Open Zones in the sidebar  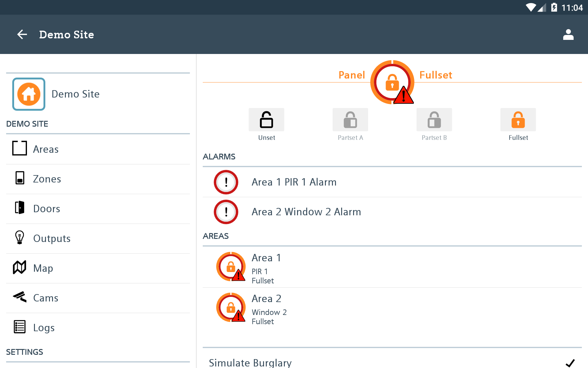point(98,179)
